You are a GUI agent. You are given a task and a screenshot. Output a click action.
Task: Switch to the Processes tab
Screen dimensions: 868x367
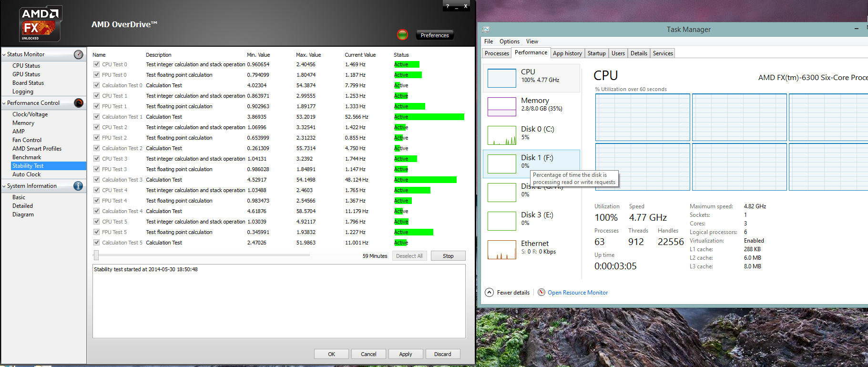point(497,53)
